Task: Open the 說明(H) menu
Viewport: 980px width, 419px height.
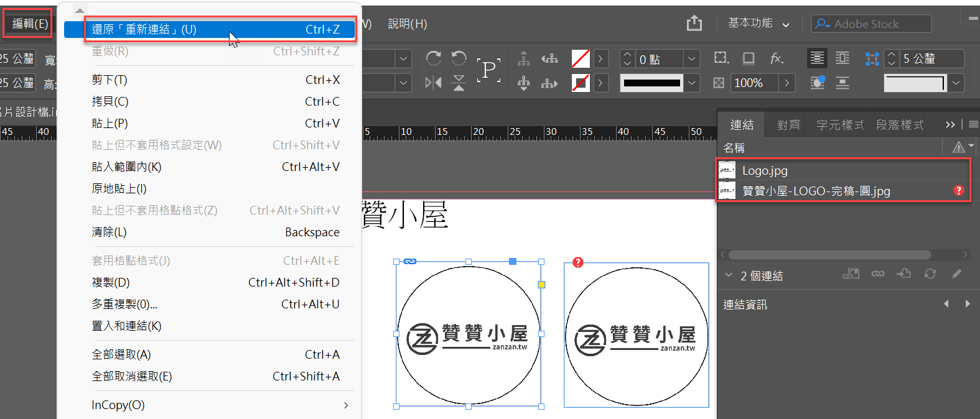Action: (x=408, y=24)
